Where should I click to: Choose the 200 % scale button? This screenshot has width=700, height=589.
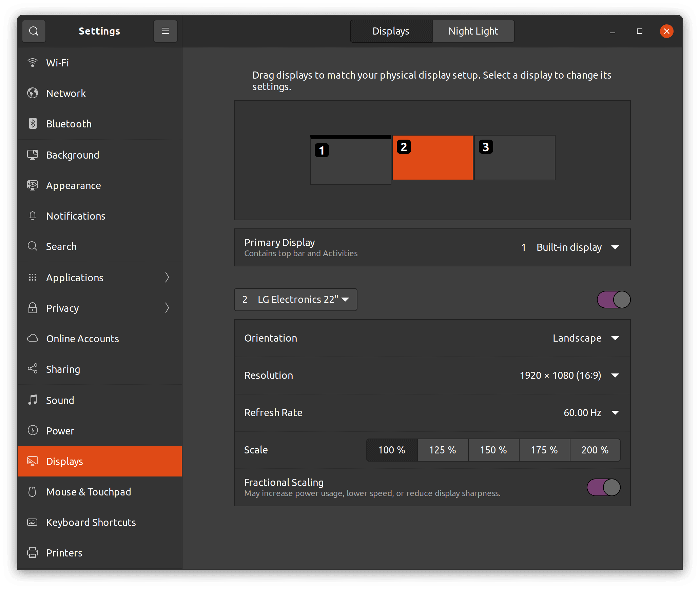pyautogui.click(x=595, y=450)
